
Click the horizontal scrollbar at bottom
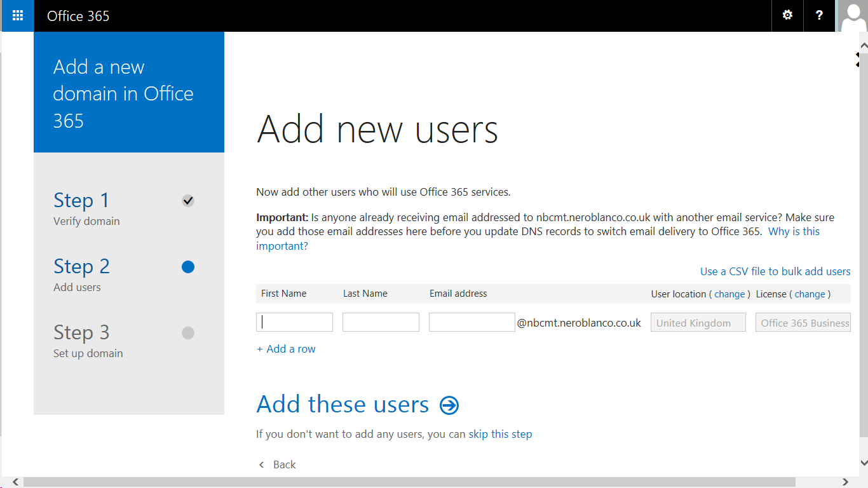409,482
